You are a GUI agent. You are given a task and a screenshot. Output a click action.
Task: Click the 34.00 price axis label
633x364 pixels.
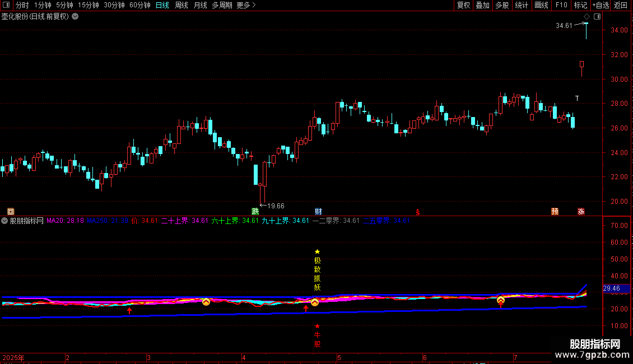(x=619, y=30)
